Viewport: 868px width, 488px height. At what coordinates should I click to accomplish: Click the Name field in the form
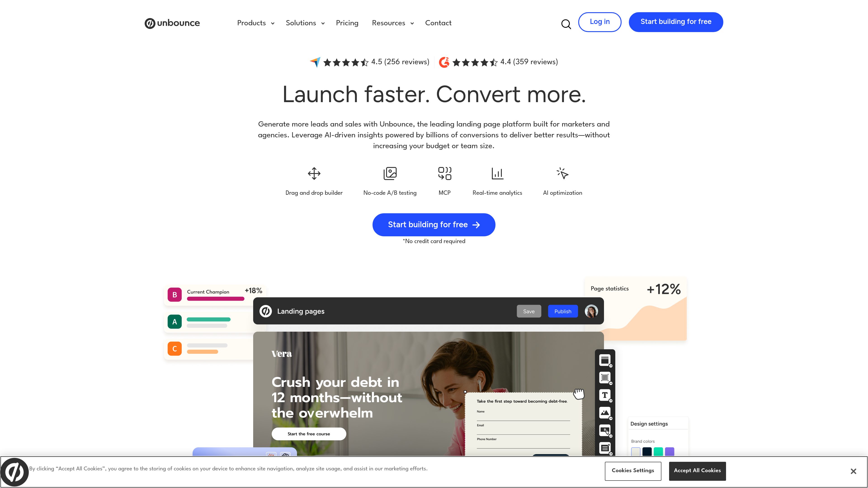tap(523, 416)
